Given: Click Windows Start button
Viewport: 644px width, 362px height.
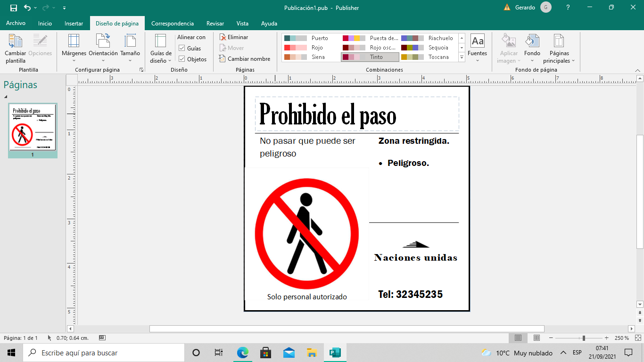Looking at the screenshot, I should pyautogui.click(x=11, y=353).
